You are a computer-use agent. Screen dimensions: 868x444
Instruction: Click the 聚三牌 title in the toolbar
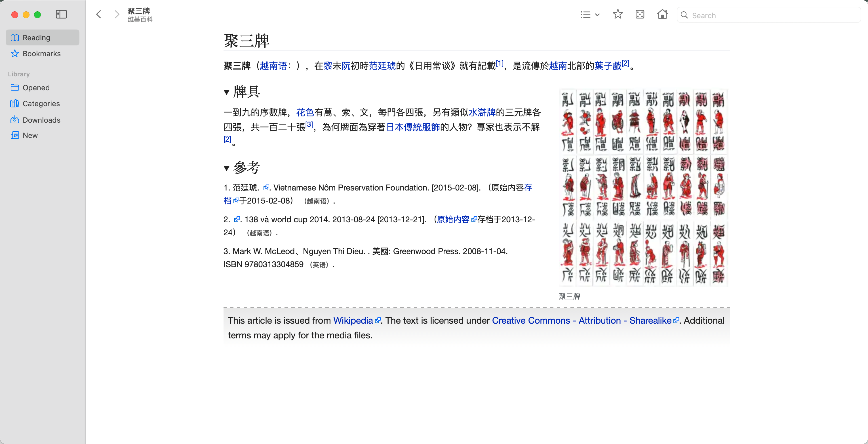click(x=139, y=11)
